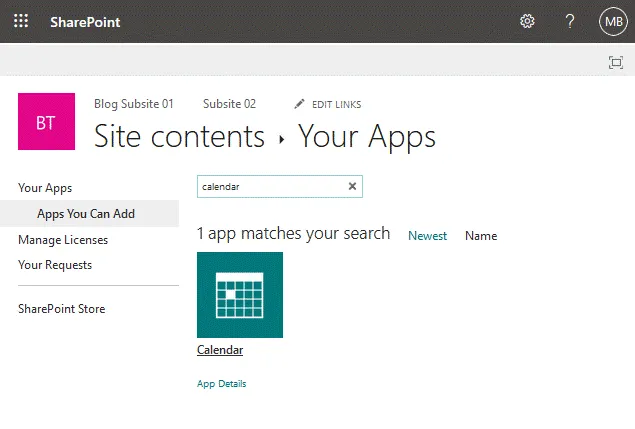Click the Calendar app tile icon
This screenshot has width=635, height=429.
(240, 295)
